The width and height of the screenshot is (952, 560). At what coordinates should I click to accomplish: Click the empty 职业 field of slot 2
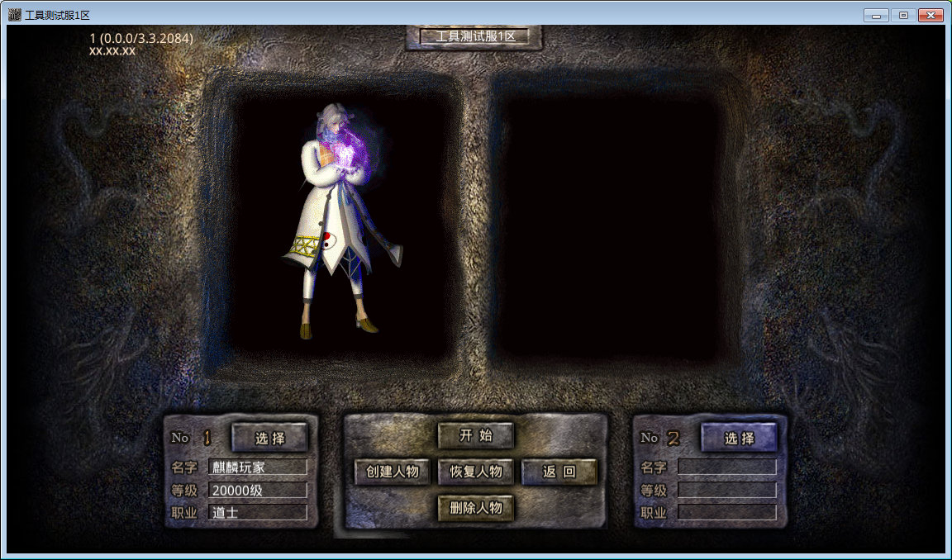coord(726,512)
